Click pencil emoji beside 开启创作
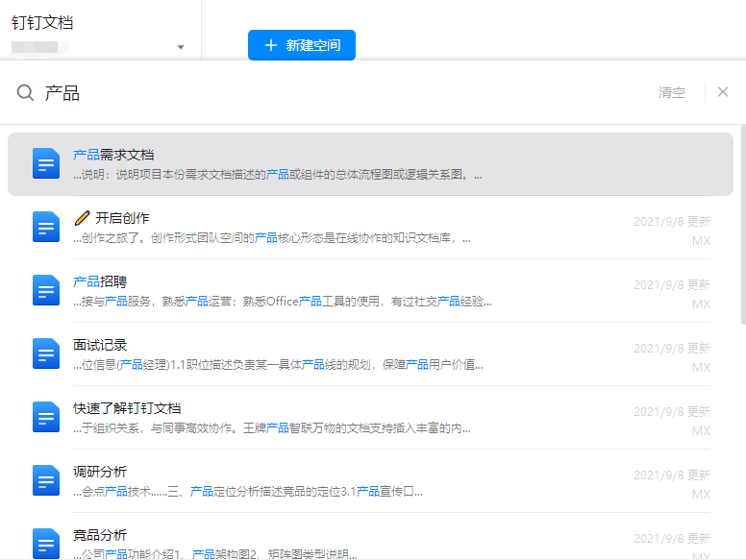This screenshot has width=746, height=560. (x=82, y=218)
